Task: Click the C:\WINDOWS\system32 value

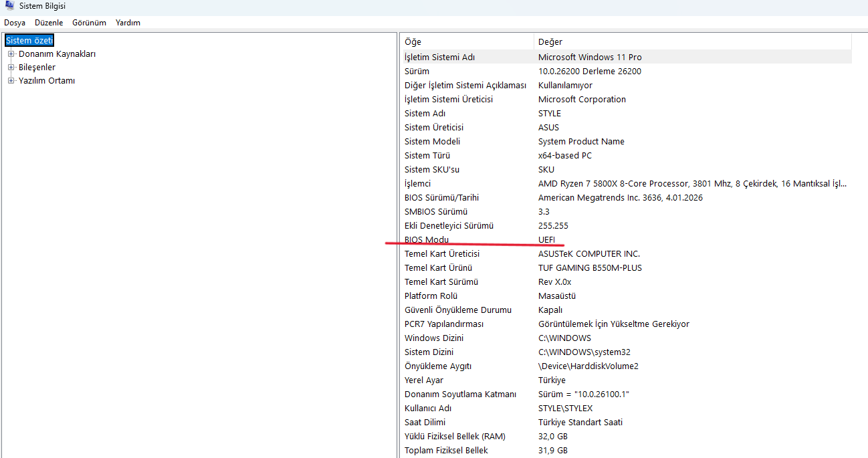Action: 584,352
